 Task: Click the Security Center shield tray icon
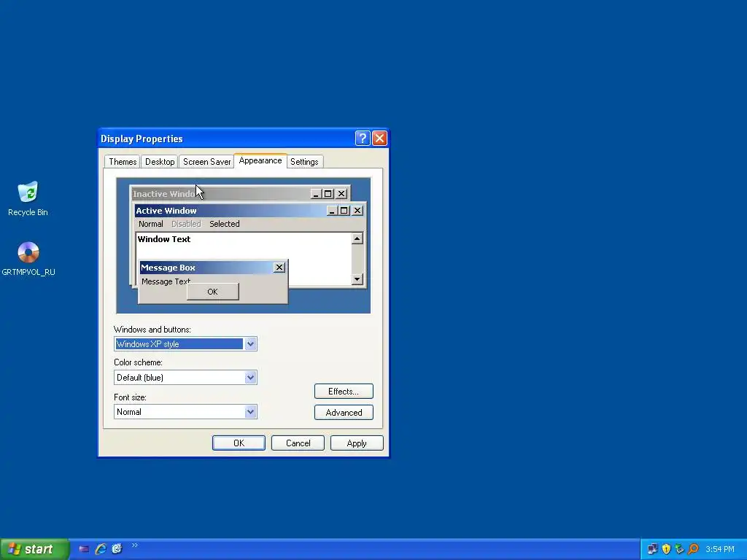666,549
